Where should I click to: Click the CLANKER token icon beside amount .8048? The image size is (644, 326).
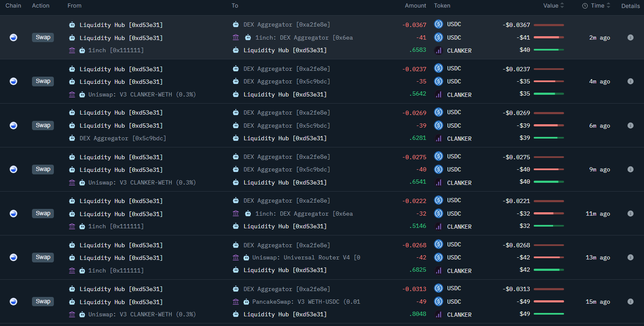[439, 315]
